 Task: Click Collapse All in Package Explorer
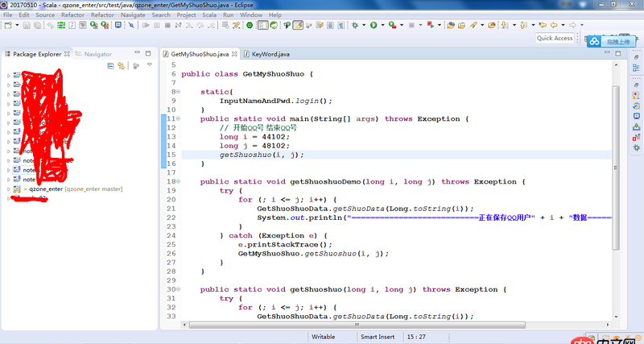point(110,66)
